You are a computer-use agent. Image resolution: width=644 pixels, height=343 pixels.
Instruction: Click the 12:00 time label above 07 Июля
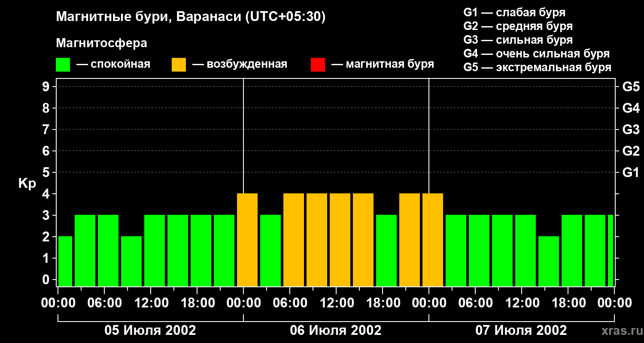(522, 303)
